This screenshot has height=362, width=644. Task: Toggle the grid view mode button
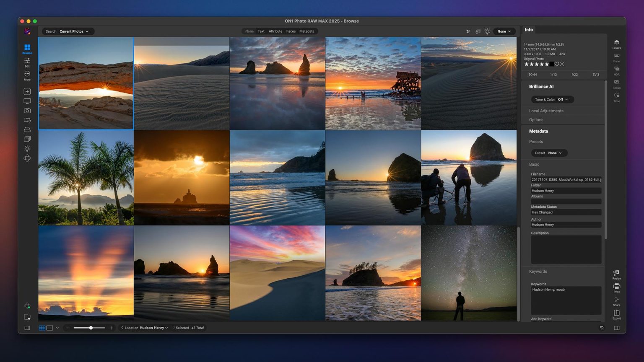[x=42, y=328]
